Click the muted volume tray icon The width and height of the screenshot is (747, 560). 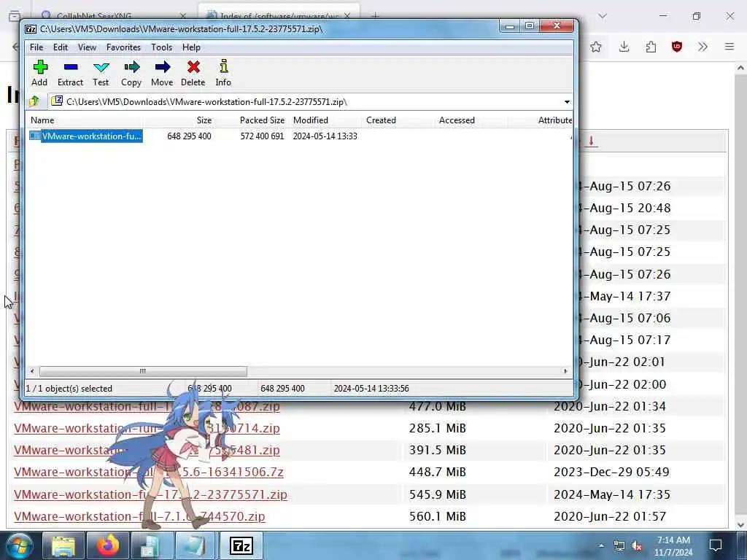point(636,546)
